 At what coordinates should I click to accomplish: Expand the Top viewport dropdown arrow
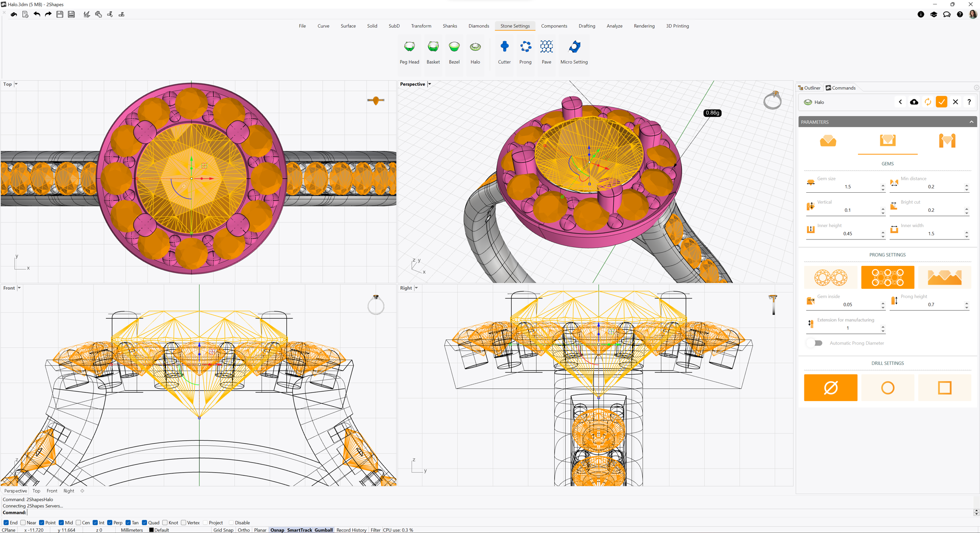(x=16, y=84)
